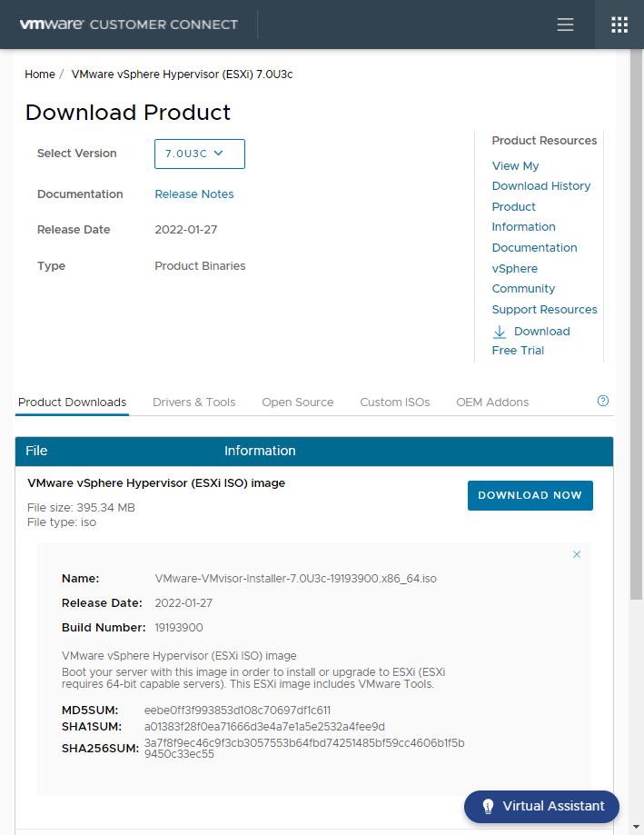
Task: Click the Product Binaries type value
Action: pos(200,265)
